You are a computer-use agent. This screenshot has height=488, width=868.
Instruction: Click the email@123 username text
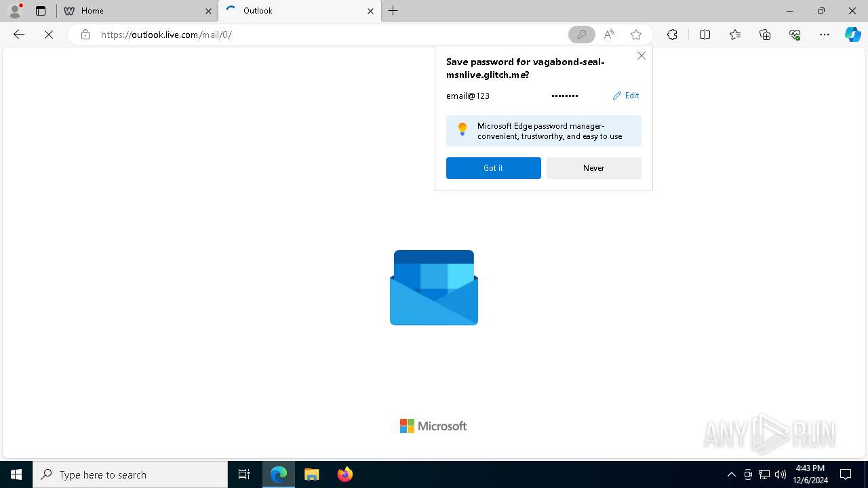[x=468, y=96]
